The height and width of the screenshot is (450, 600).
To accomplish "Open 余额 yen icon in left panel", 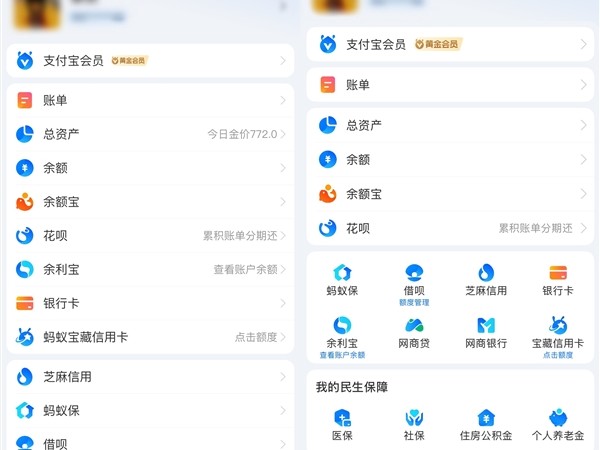I will (25, 168).
